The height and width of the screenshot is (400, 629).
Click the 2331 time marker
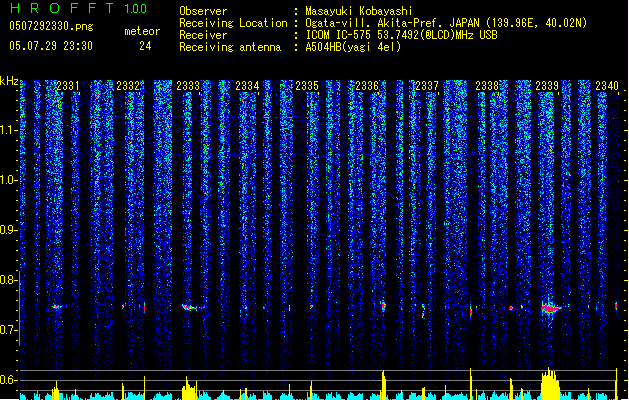click(68, 86)
